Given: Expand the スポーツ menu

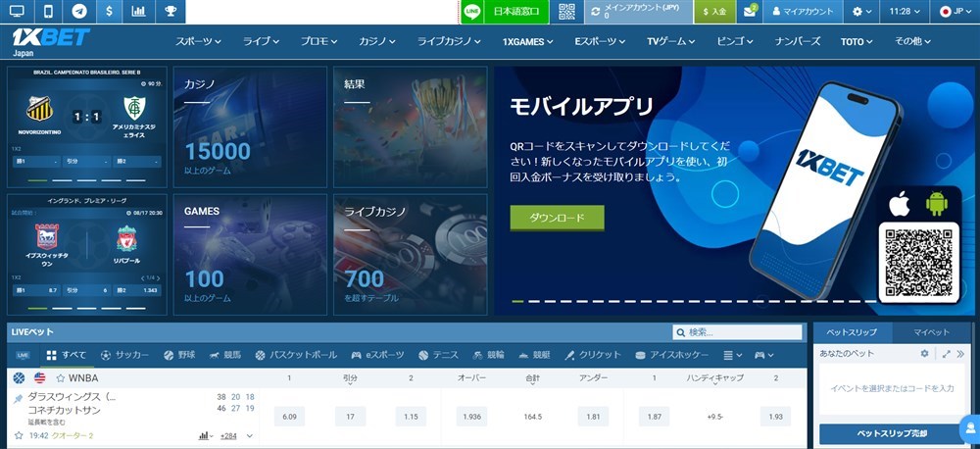Looking at the screenshot, I should pyautogui.click(x=198, y=42).
